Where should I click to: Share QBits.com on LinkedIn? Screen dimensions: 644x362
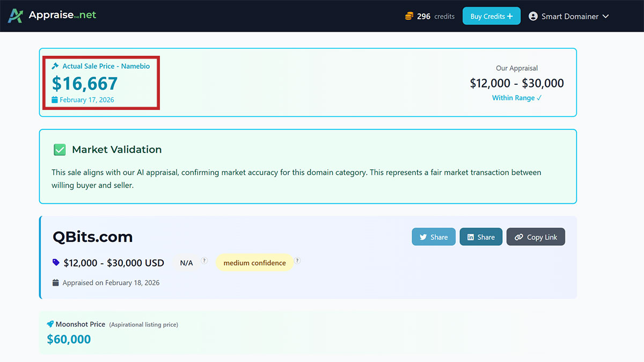pyautogui.click(x=481, y=237)
